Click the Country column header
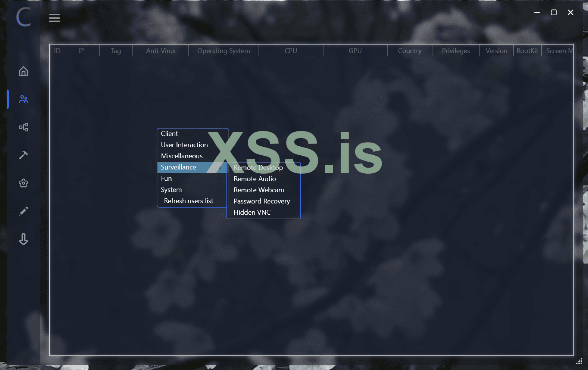 pos(410,51)
